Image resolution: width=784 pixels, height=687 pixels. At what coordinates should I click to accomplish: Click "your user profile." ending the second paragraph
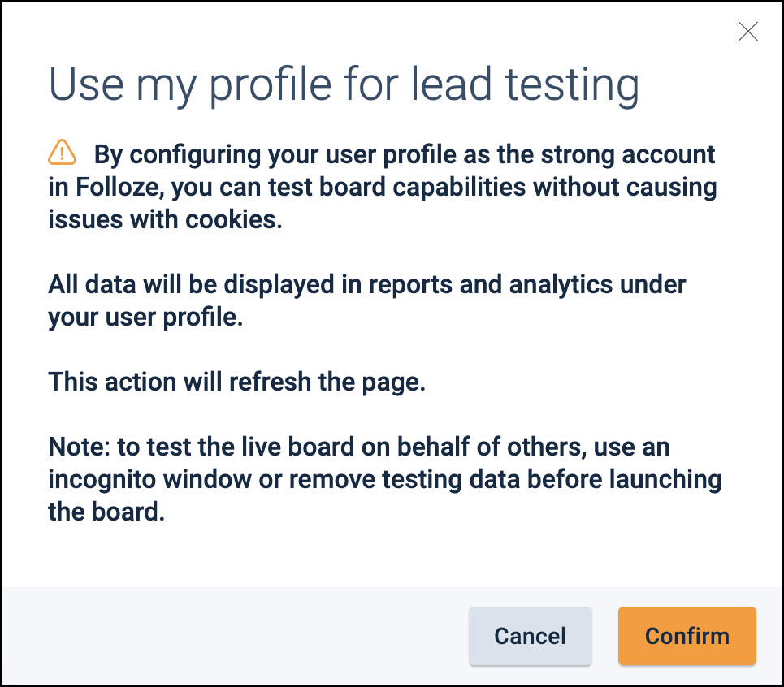[145, 318]
